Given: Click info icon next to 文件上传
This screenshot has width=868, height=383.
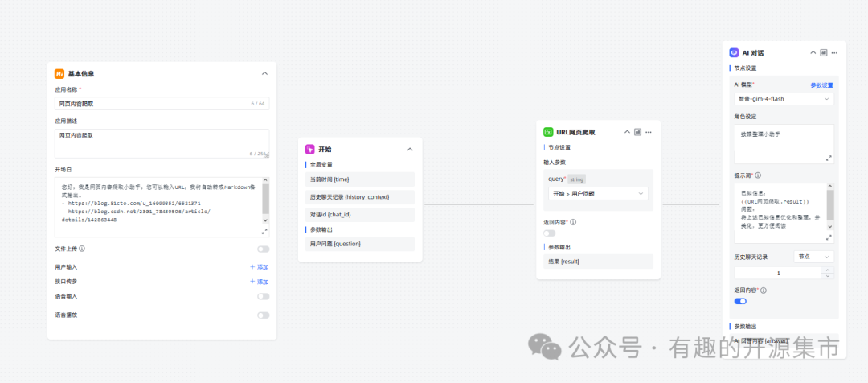Looking at the screenshot, I should (x=82, y=249).
